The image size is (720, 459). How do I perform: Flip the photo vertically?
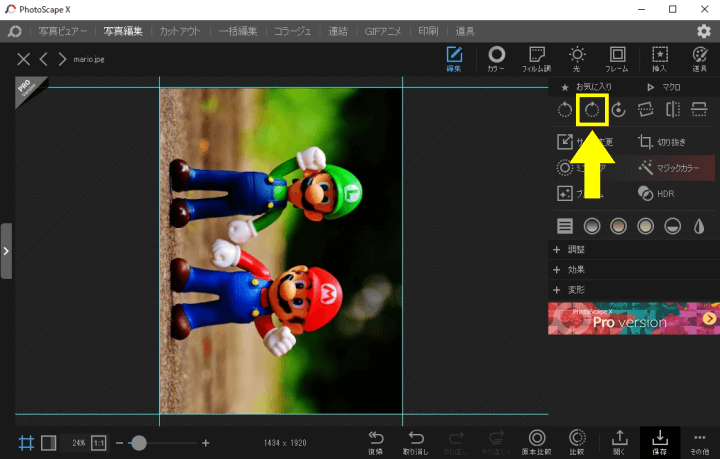(x=699, y=110)
